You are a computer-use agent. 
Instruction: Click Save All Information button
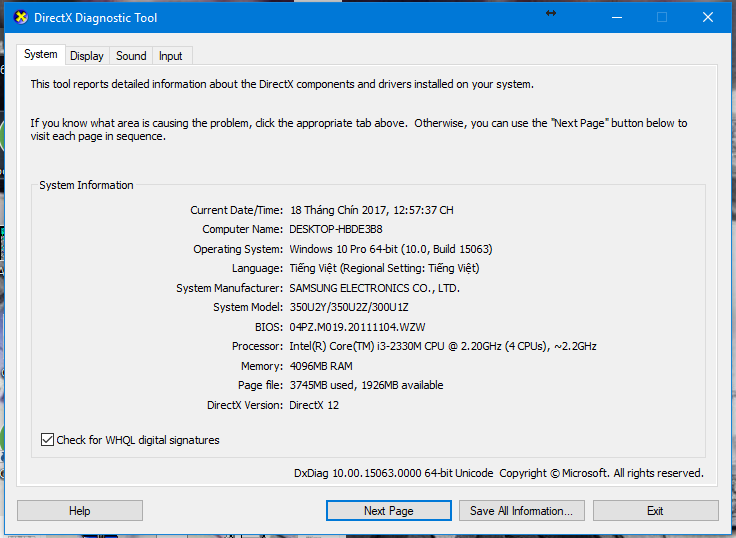[x=521, y=511]
